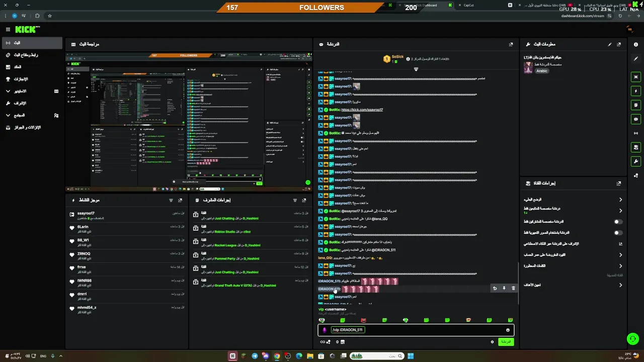Viewport: 644px width, 362px height.
Task: Open the emoji picker in chat input
Action: point(508,330)
